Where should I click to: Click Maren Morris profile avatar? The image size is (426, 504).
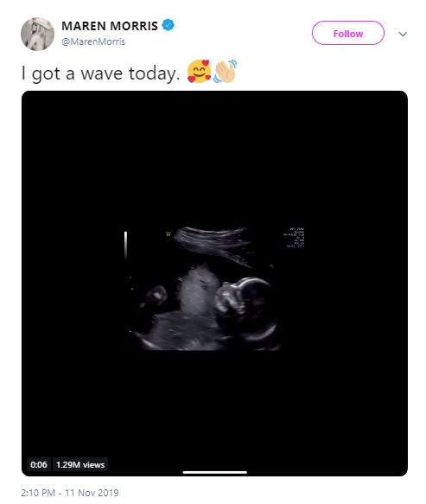click(x=38, y=34)
